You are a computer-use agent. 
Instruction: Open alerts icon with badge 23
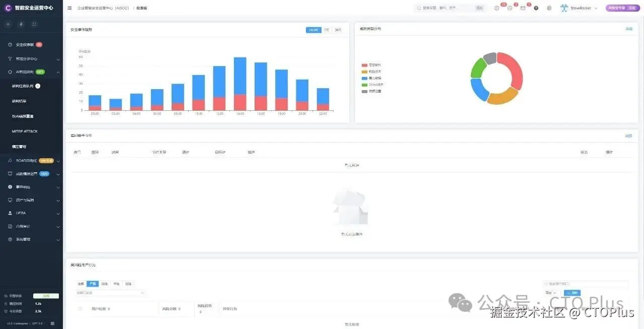point(497,8)
